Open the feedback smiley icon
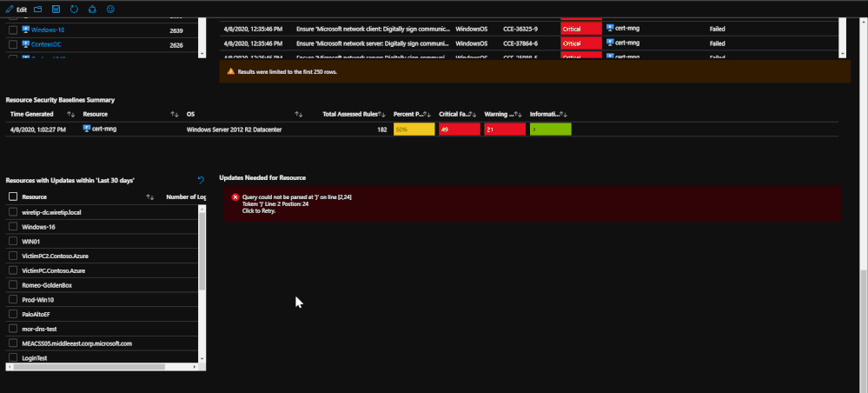 (x=110, y=10)
